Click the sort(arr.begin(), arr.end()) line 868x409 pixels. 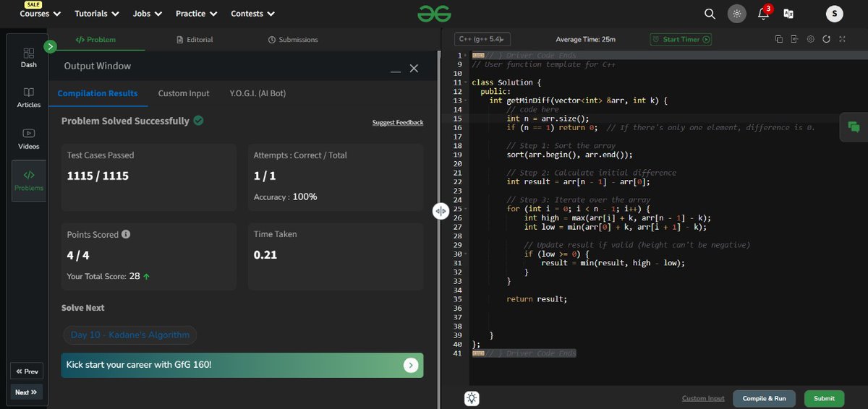pyautogui.click(x=569, y=155)
